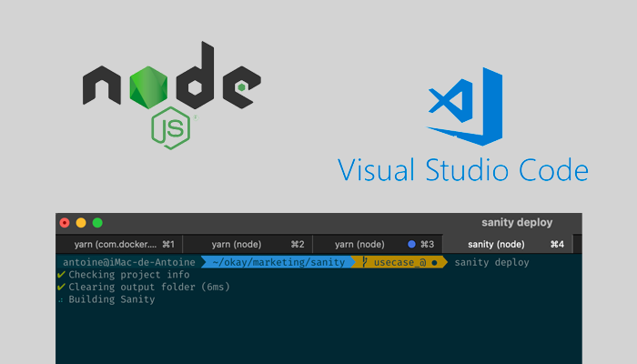Click the blue activity dot on tab ⌘3
The image size is (637, 364).
pos(411,244)
